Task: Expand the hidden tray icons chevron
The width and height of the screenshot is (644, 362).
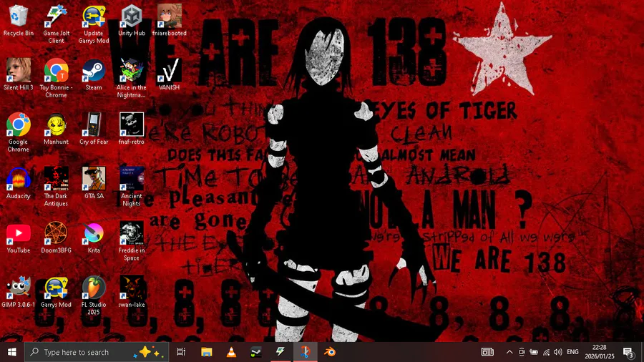Action: click(x=509, y=352)
